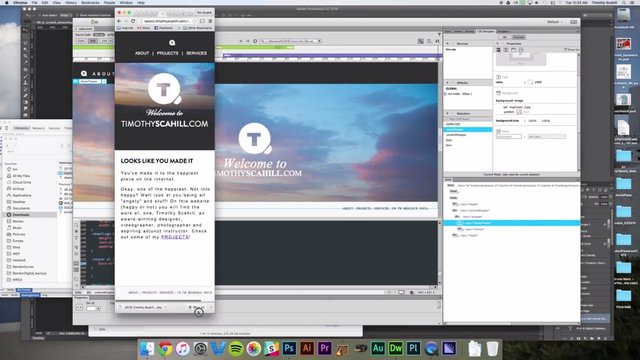The width and height of the screenshot is (640, 360).
Task: Click the Current button in CSS Designer
Action: pos(518,37)
